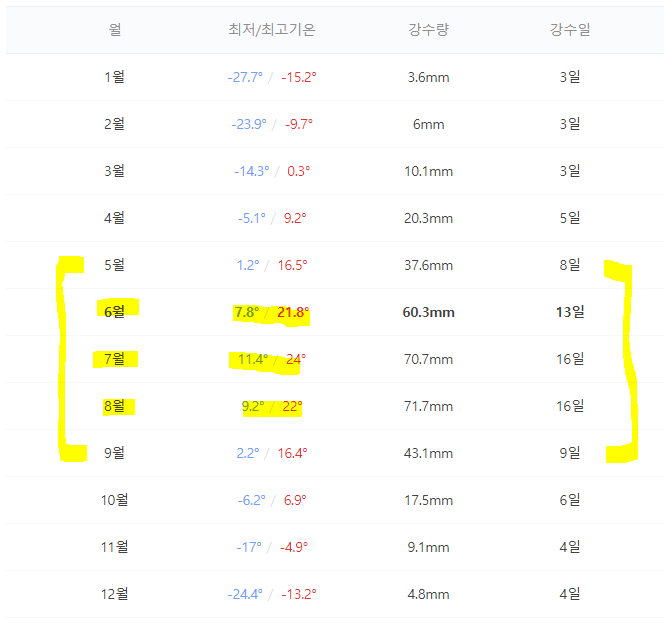Select the 12월 row label

point(114,594)
